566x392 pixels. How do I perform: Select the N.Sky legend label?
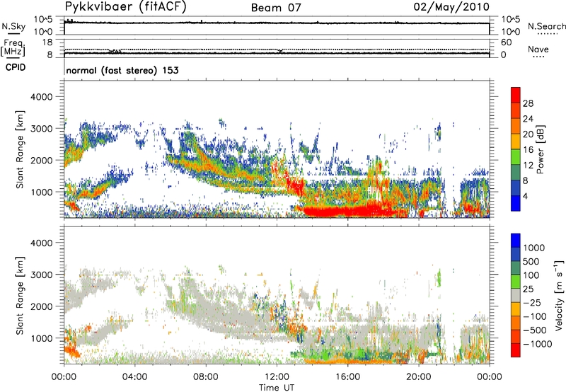13,26
